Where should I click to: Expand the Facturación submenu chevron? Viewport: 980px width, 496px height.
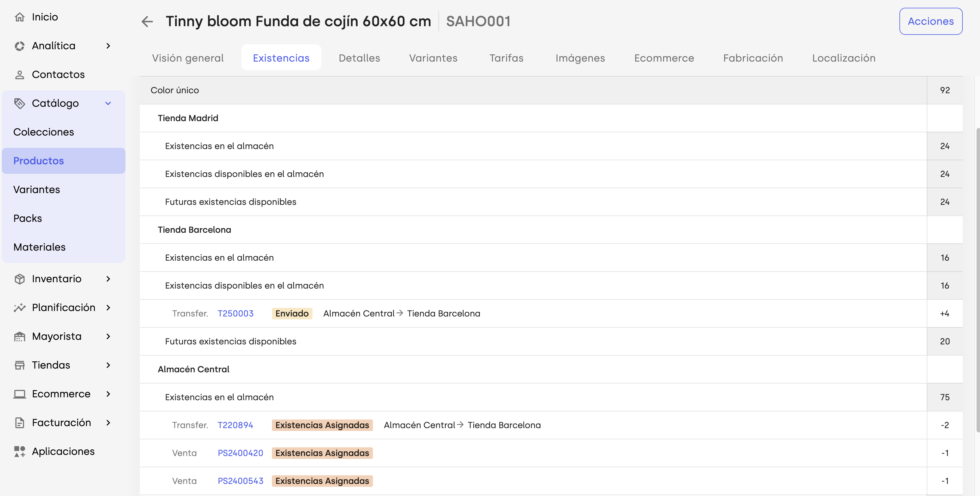[108, 423]
